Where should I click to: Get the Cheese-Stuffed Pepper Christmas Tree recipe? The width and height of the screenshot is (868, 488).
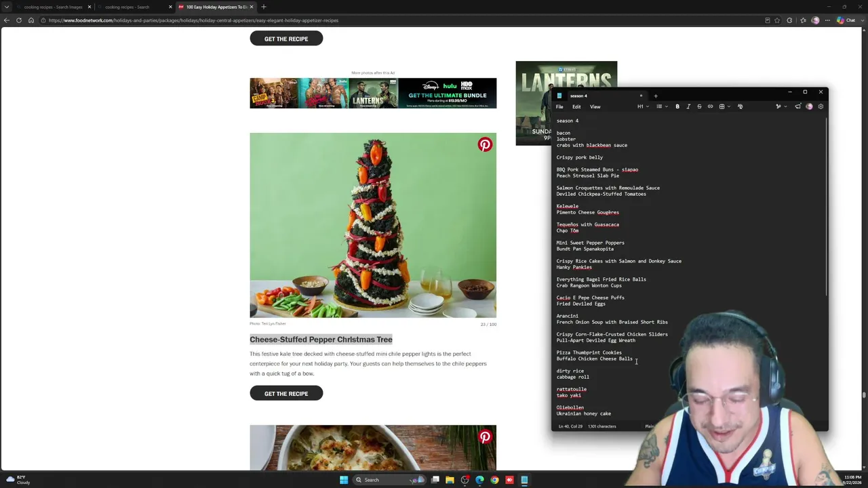[286, 394]
